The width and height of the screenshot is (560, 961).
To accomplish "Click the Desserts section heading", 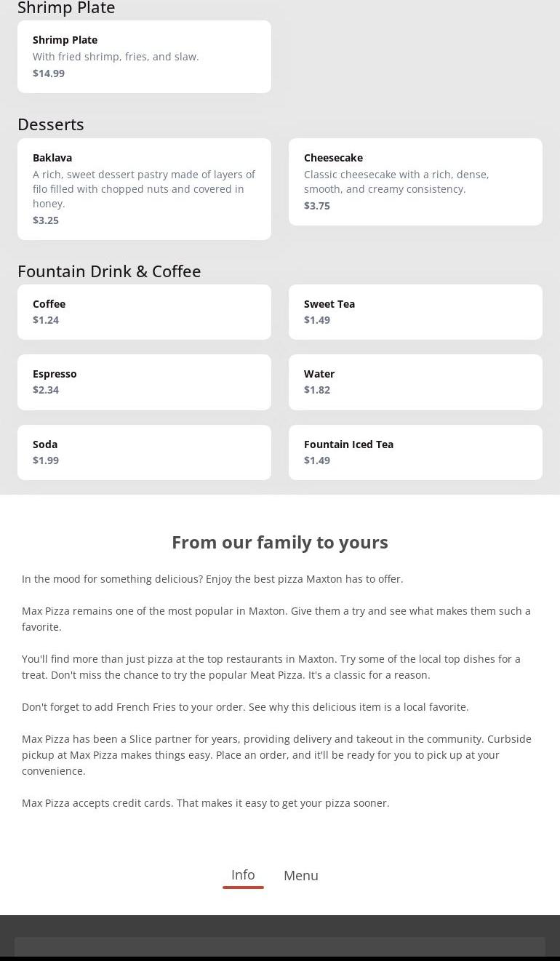I will (x=51, y=124).
